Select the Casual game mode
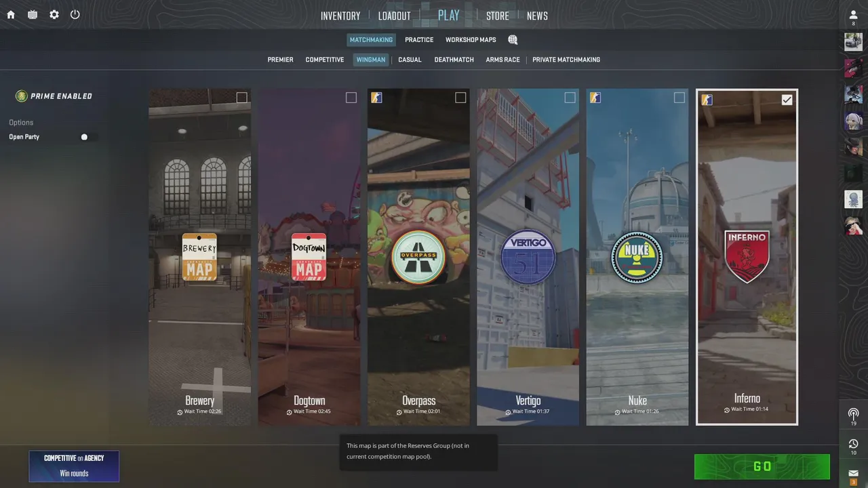This screenshot has height=488, width=868. coord(410,60)
